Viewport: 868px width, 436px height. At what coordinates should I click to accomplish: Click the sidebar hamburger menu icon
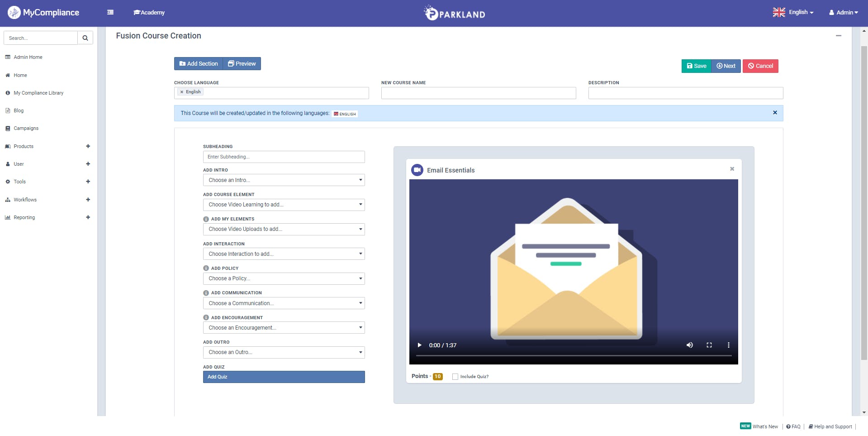(x=110, y=12)
